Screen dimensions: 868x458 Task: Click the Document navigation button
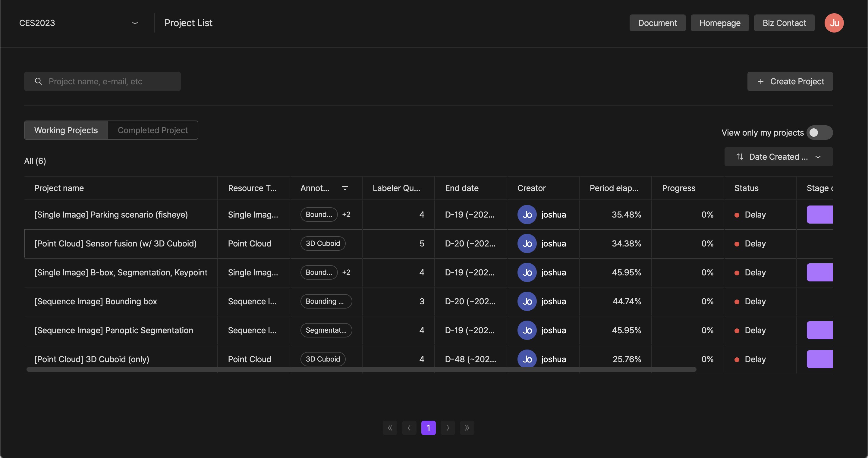pyautogui.click(x=657, y=23)
